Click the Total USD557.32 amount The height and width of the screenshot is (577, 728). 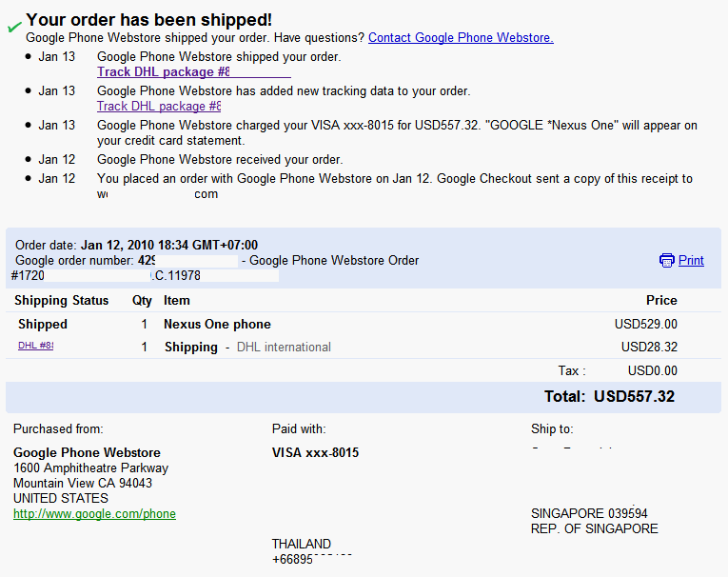click(x=634, y=396)
